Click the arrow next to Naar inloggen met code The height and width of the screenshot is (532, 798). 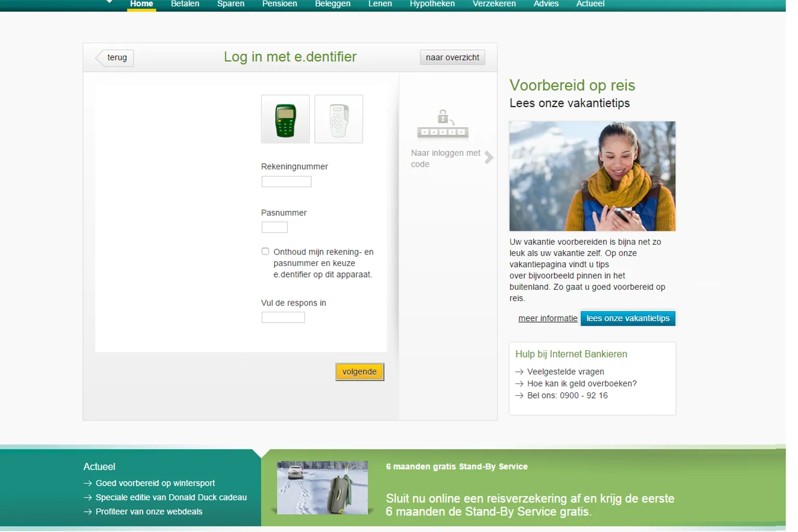coord(488,158)
